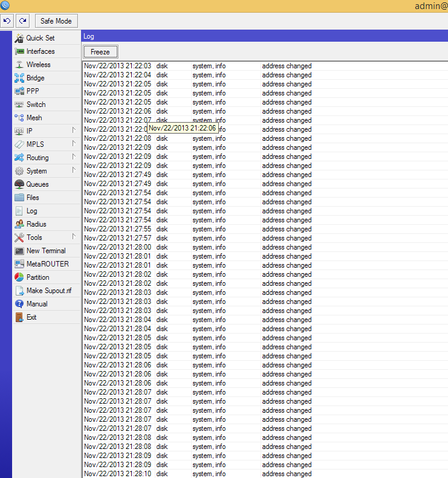The width and height of the screenshot is (448, 478).
Task: Select the Radius menu label
Action: tap(36, 224)
